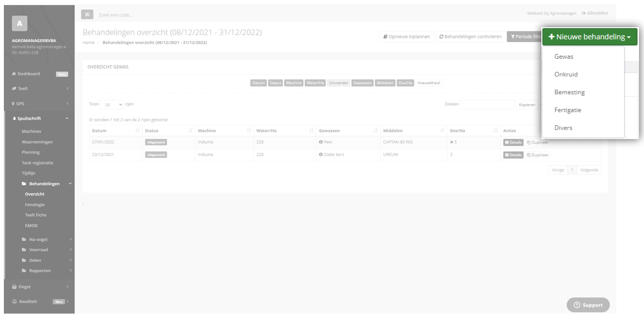Image resolution: width=644 pixels, height=323 pixels.
Task: Open Planning in the sidebar
Action: 31,152
